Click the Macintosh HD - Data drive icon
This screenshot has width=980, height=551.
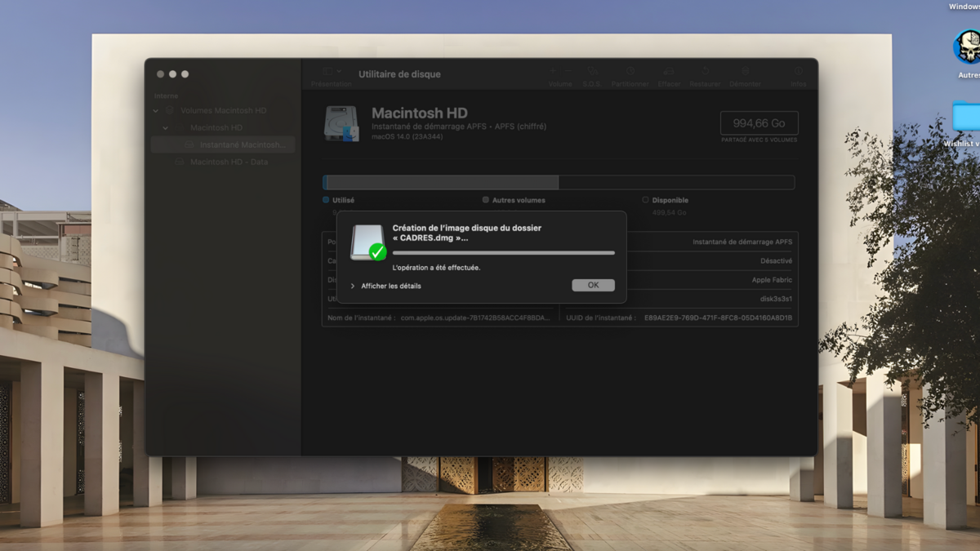click(x=180, y=162)
